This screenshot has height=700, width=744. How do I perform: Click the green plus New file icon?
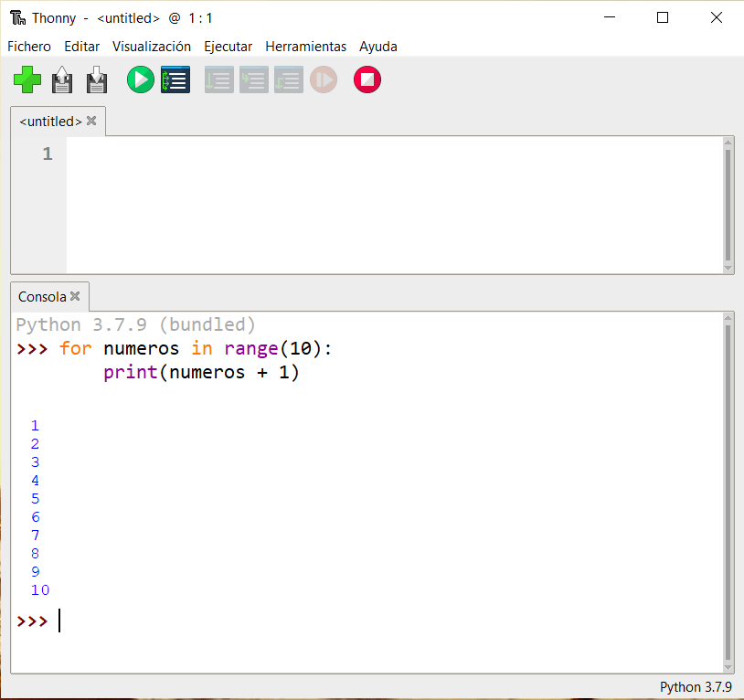[27, 80]
